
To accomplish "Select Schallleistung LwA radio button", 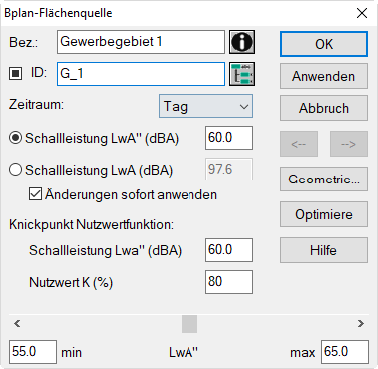I will [x=15, y=170].
